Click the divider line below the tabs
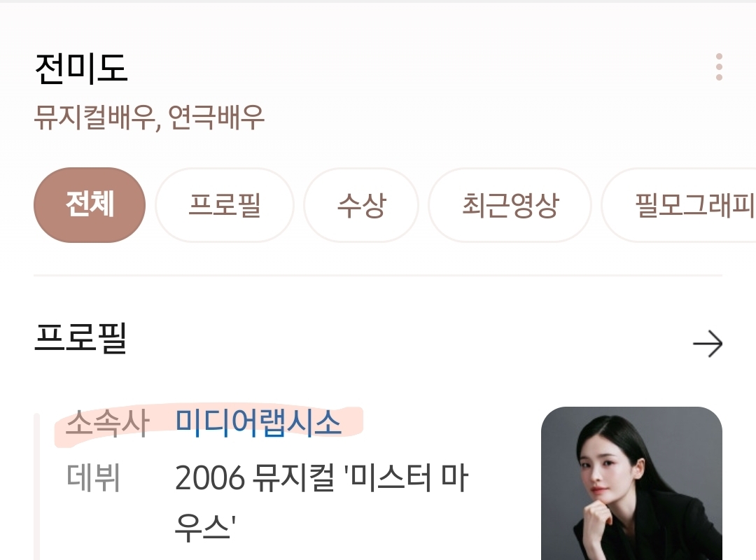Screen dimensions: 756x560 tap(378, 275)
